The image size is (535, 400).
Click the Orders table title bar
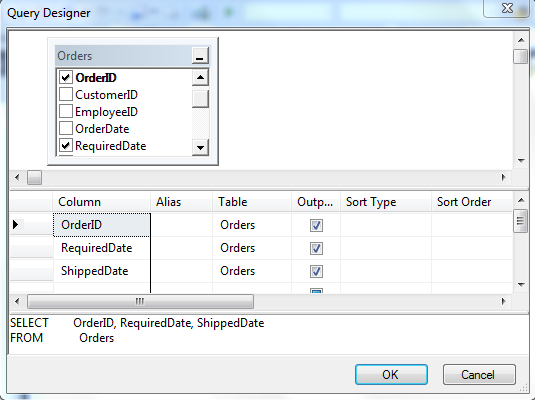124,56
